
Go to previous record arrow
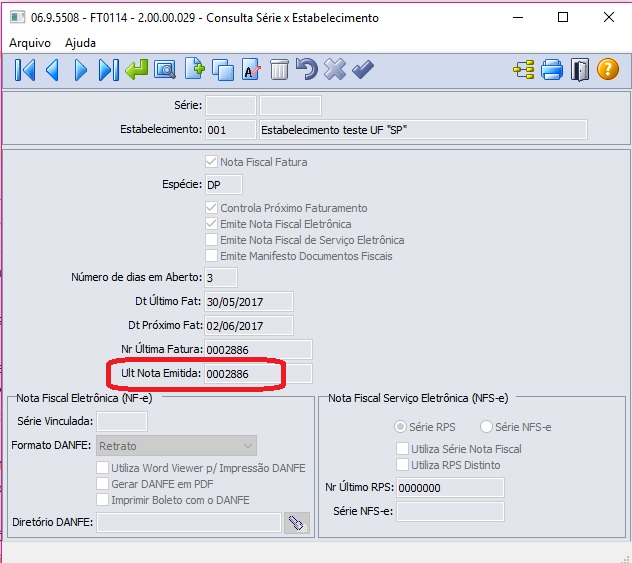point(52,70)
